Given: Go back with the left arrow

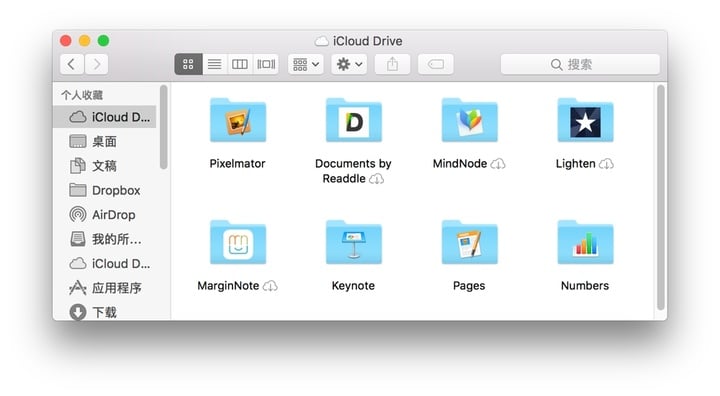Looking at the screenshot, I should click(x=72, y=64).
